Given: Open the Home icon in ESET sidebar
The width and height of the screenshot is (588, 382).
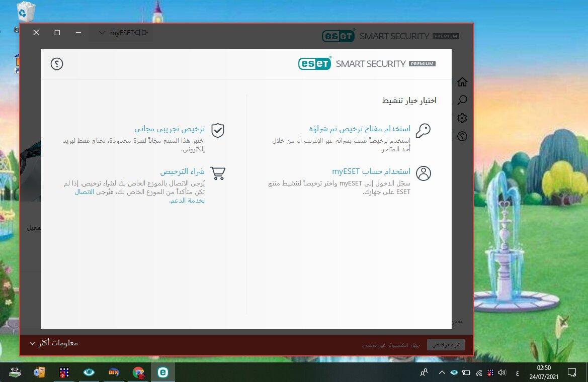Looking at the screenshot, I should pyautogui.click(x=462, y=82).
